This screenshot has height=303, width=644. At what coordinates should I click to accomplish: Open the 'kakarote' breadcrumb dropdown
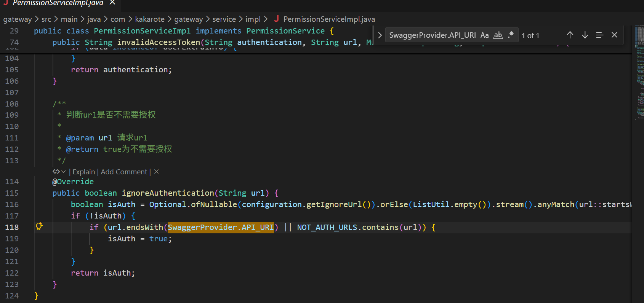tap(150, 19)
